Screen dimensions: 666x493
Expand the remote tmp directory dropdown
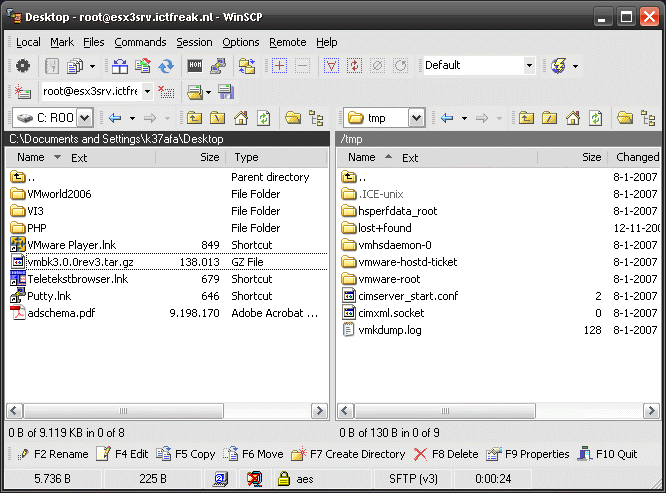(416, 118)
